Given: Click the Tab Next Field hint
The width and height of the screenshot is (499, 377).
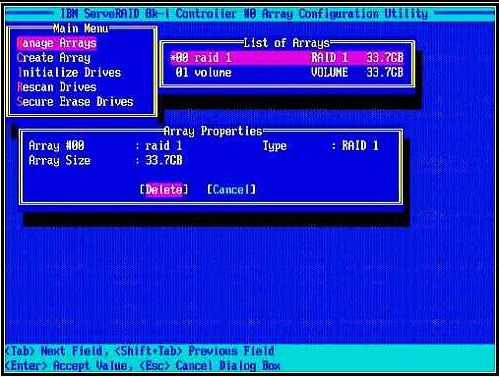Looking at the screenshot, I should coord(55,351).
